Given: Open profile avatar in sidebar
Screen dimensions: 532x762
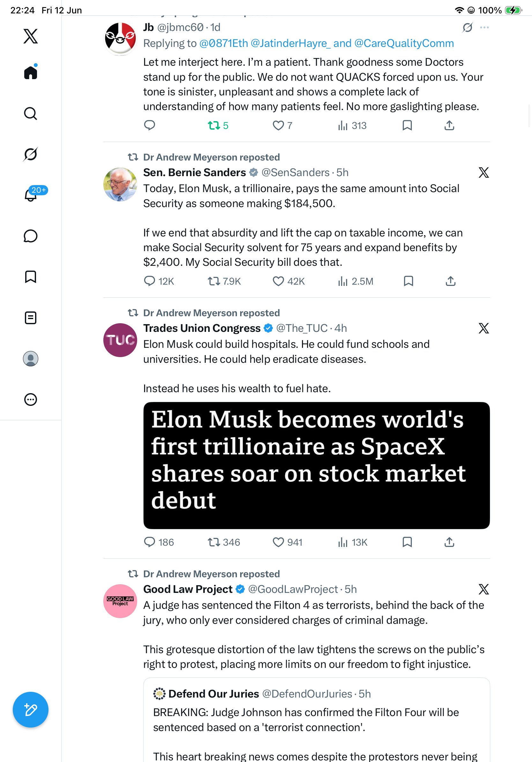Looking at the screenshot, I should pos(31,359).
